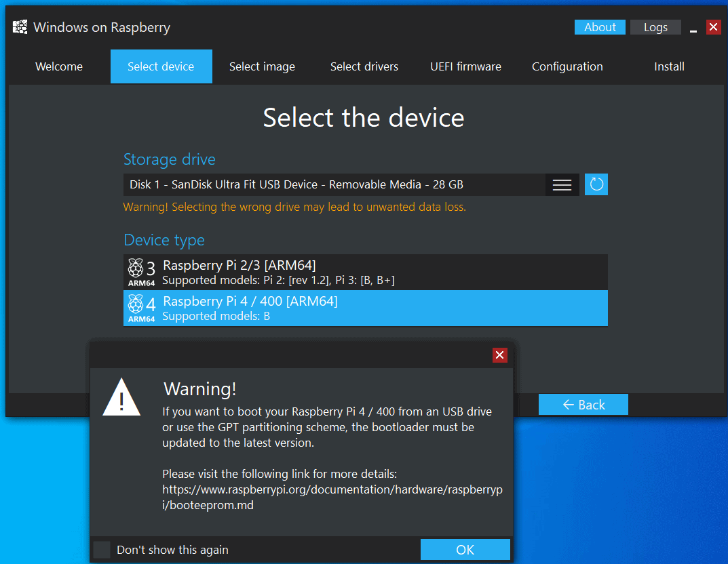This screenshot has height=564, width=728.
Task: Choose Raspberry Pi 4 / 400 [ARM64] device
Action: point(366,308)
